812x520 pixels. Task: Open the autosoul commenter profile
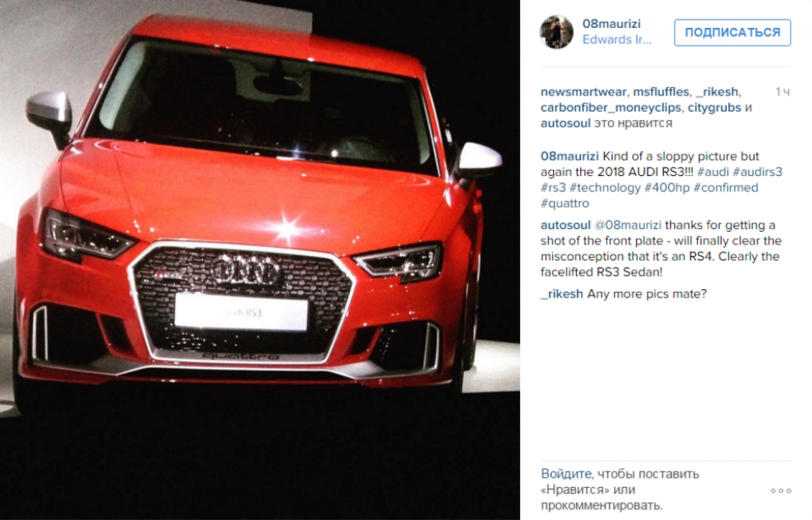tap(565, 225)
